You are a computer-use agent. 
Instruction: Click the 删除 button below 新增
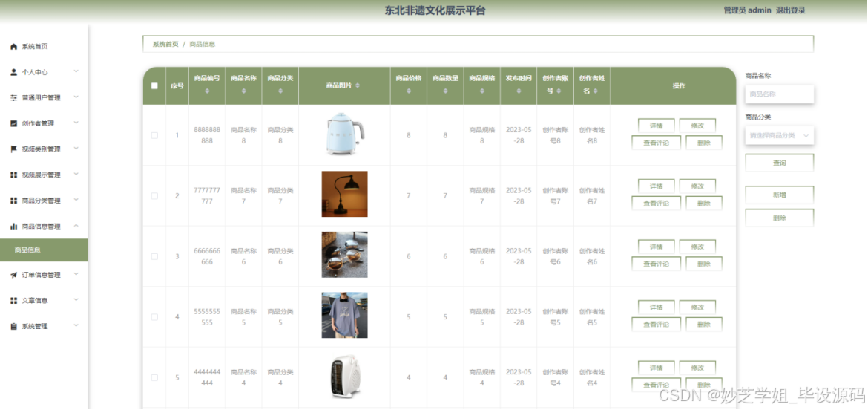[780, 218]
